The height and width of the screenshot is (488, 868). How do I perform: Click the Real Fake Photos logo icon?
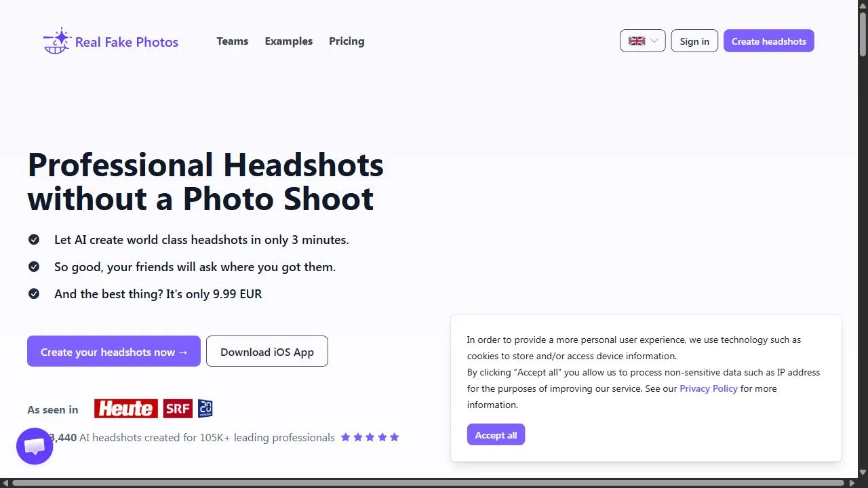tap(57, 41)
